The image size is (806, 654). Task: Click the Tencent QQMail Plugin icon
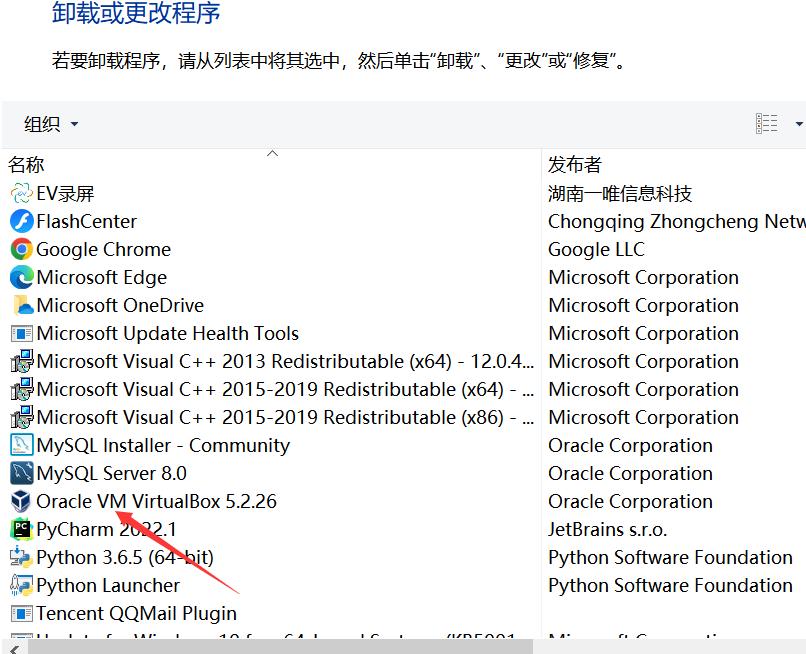pyautogui.click(x=22, y=613)
